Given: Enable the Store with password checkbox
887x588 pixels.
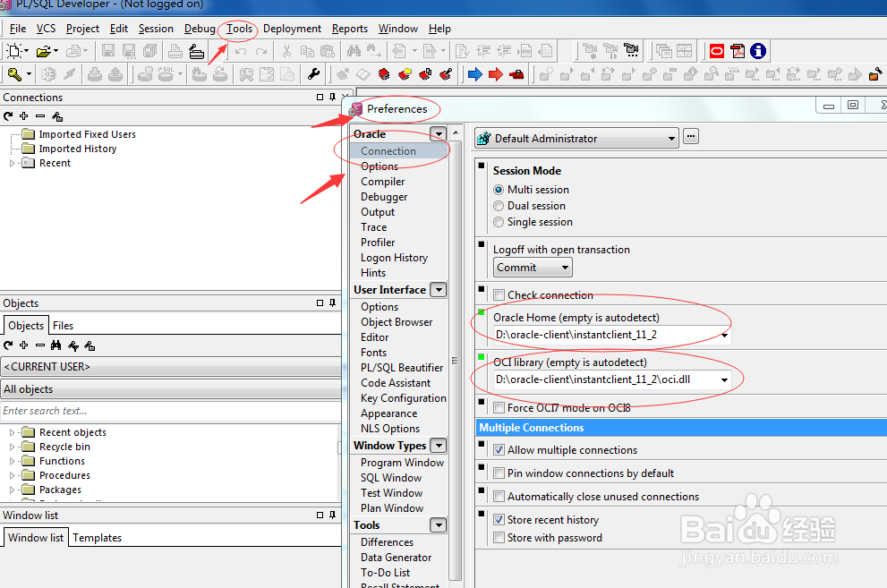Looking at the screenshot, I should pos(499,538).
